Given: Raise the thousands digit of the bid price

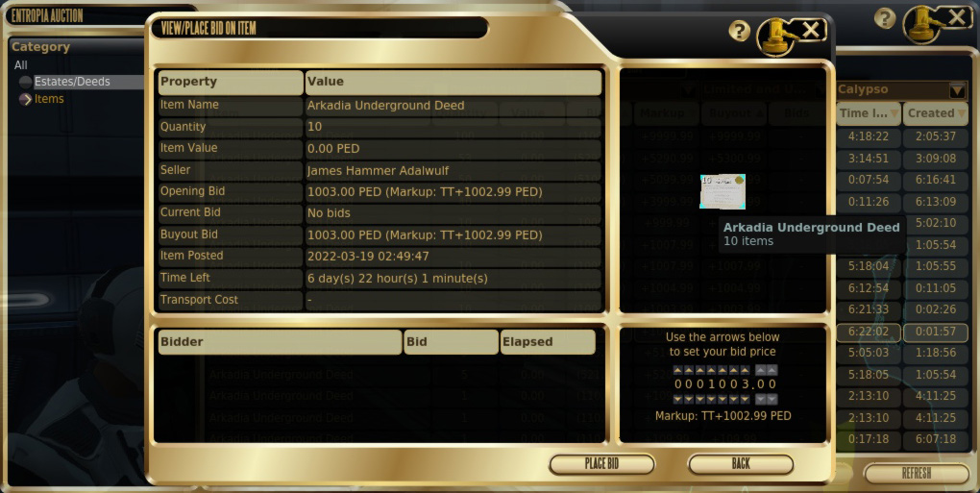Looking at the screenshot, I should 711,370.
